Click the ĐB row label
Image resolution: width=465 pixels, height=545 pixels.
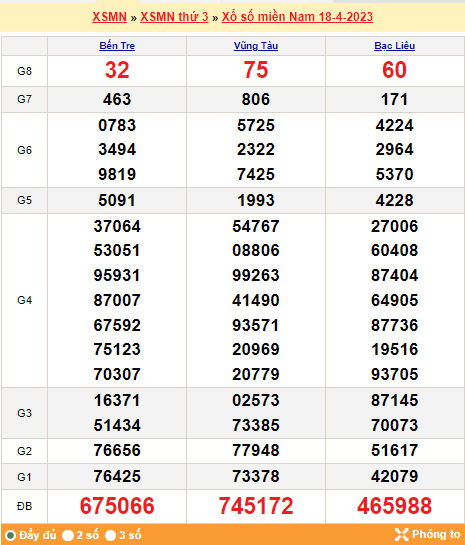(24, 506)
